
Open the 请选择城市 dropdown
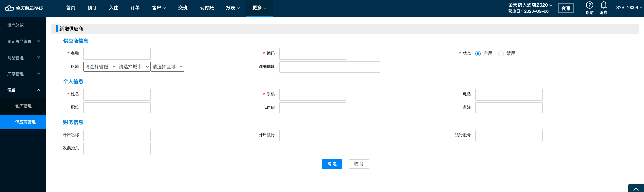coord(134,67)
